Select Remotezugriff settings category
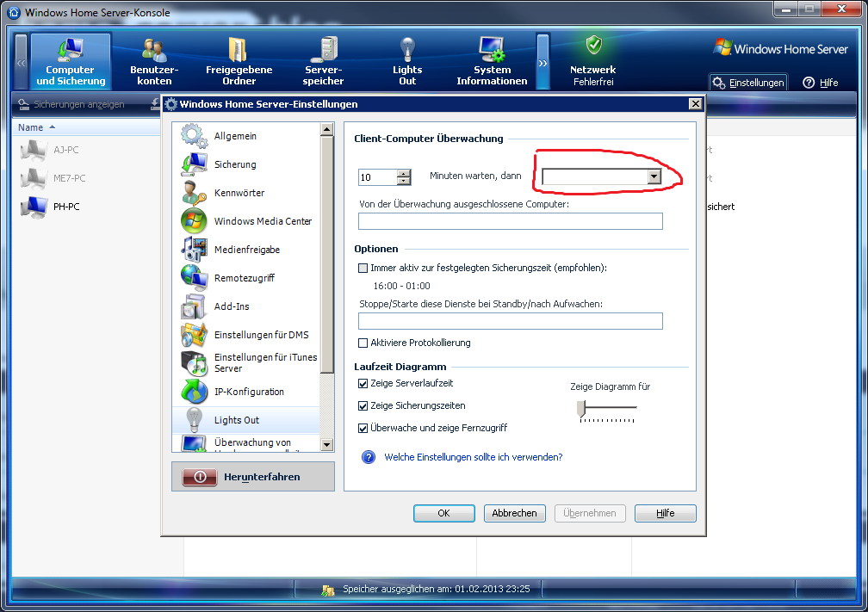 coord(246,278)
